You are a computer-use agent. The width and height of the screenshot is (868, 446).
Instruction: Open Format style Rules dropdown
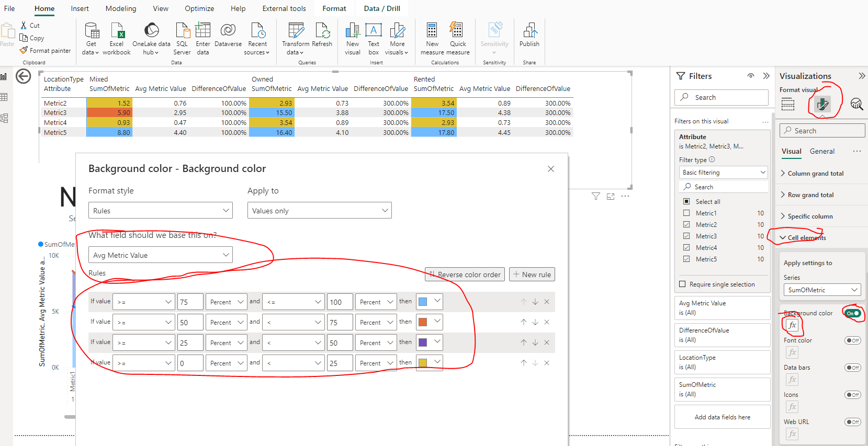[160, 211]
